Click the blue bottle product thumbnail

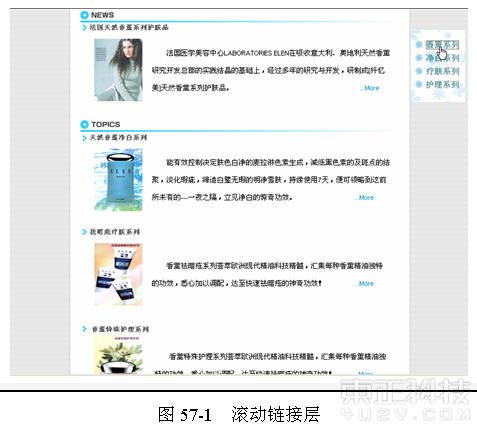pyautogui.click(x=118, y=179)
